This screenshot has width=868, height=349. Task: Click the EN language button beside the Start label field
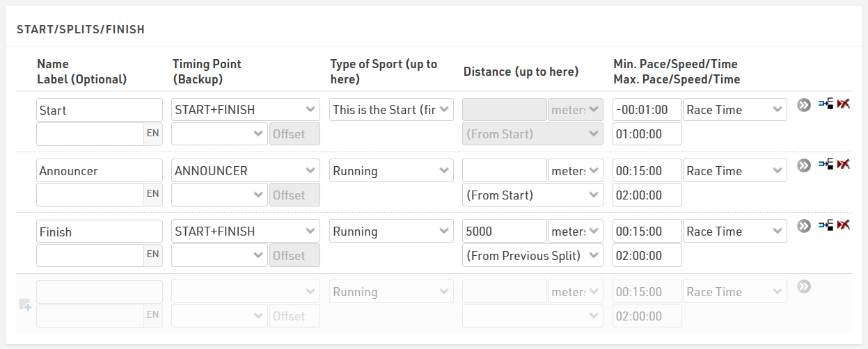pyautogui.click(x=153, y=134)
